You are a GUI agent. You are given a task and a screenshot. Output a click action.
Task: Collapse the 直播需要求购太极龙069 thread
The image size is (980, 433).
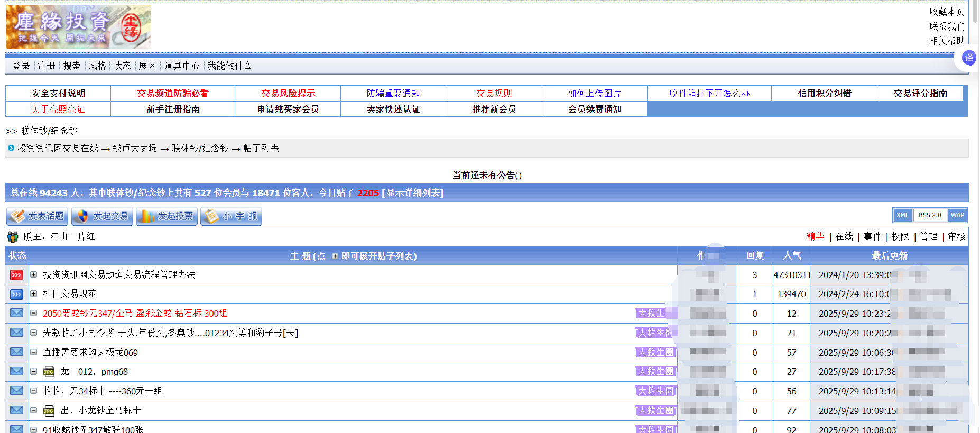tap(34, 352)
